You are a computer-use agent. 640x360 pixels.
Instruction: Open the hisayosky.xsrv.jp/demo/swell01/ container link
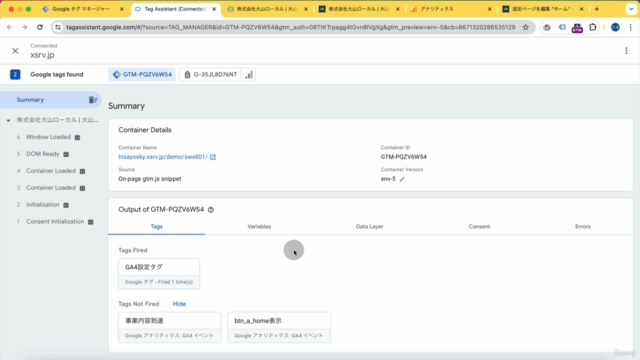tap(163, 157)
